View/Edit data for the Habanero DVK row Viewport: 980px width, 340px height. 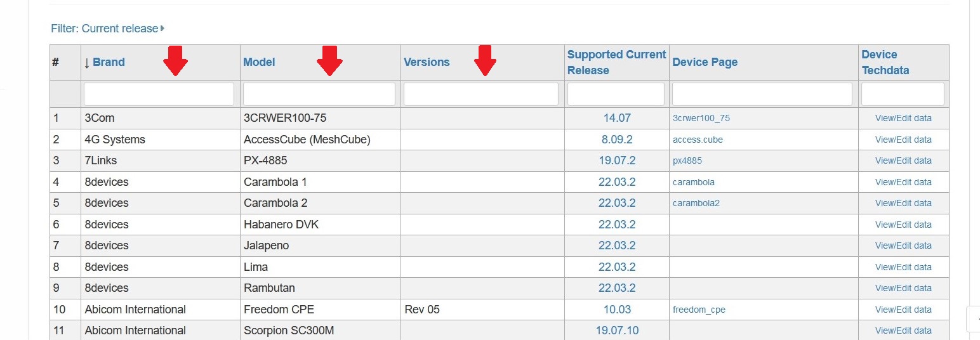[903, 225]
